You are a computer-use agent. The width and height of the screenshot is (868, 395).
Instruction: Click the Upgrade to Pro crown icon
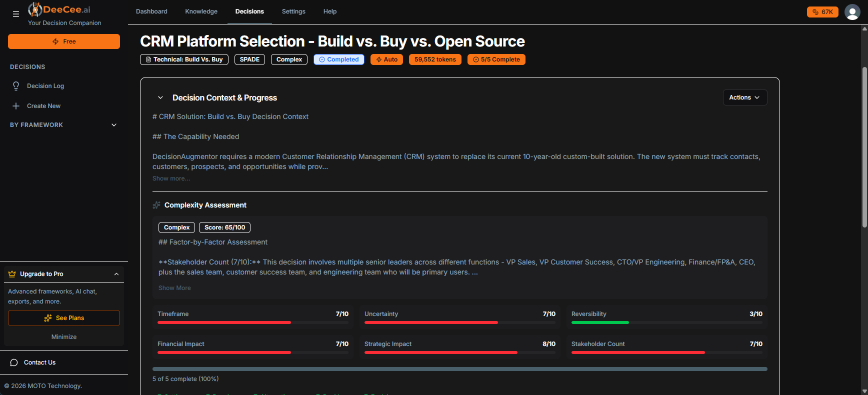coord(12,274)
